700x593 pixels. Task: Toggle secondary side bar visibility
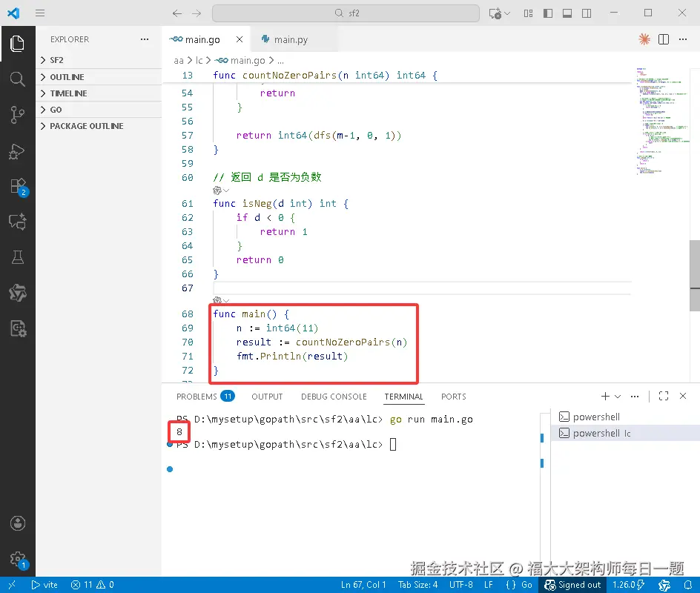point(587,13)
